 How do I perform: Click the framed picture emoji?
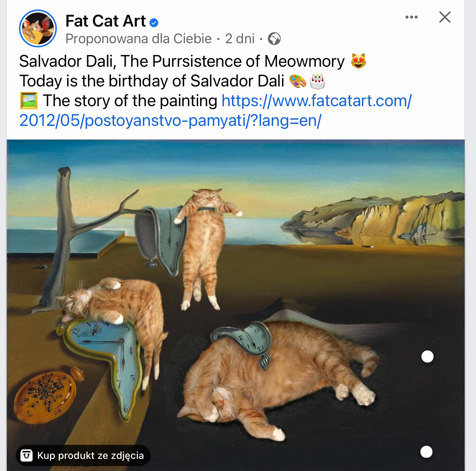pyautogui.click(x=28, y=101)
